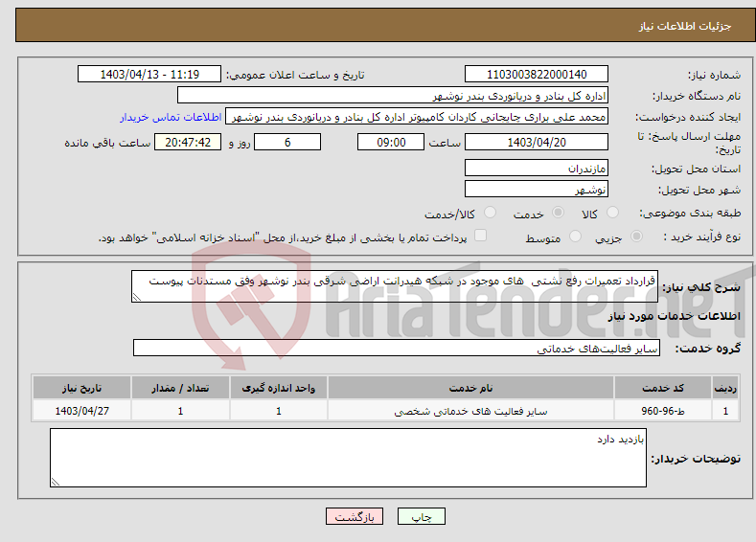Click the مازندران province field
Image resolution: width=756 pixels, height=542 pixels.
click(537, 169)
